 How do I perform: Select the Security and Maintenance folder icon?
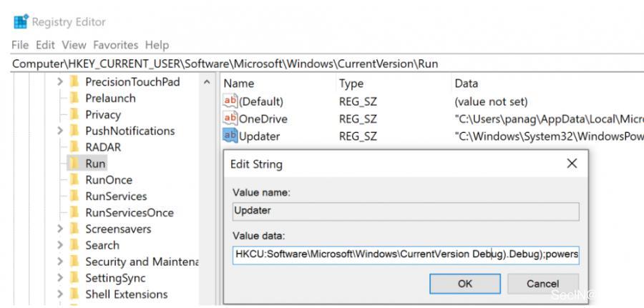click(x=74, y=262)
